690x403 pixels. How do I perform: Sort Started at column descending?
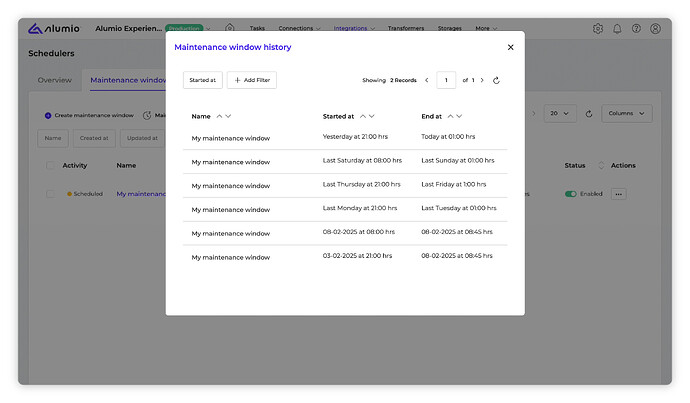[372, 116]
